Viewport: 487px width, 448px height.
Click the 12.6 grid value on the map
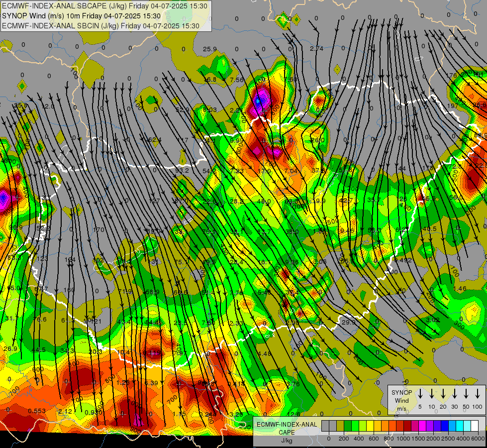click(293, 414)
